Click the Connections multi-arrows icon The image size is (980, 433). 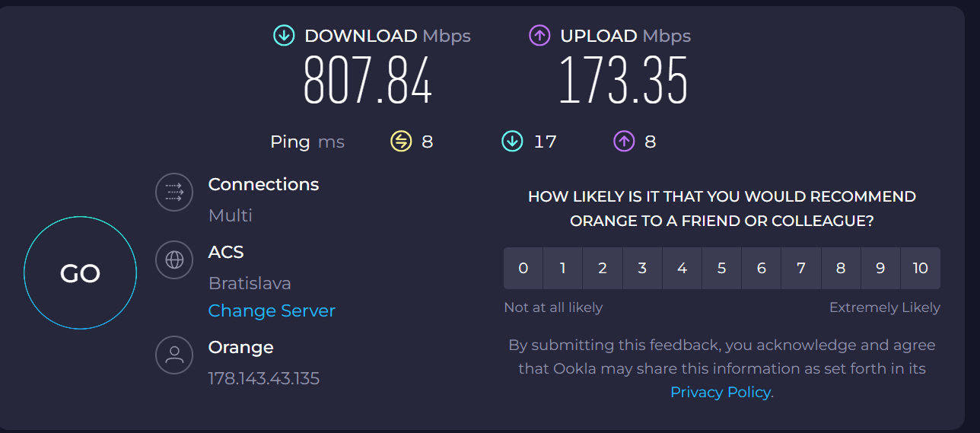(174, 192)
